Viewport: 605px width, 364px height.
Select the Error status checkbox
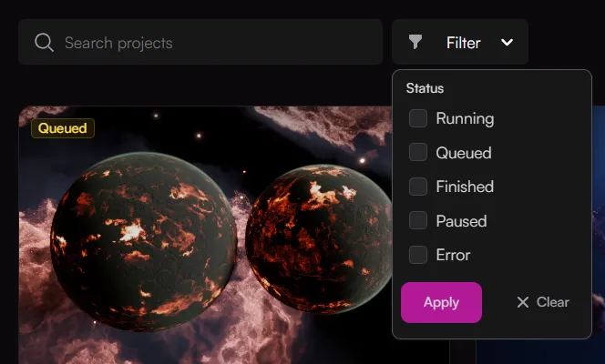(x=418, y=255)
